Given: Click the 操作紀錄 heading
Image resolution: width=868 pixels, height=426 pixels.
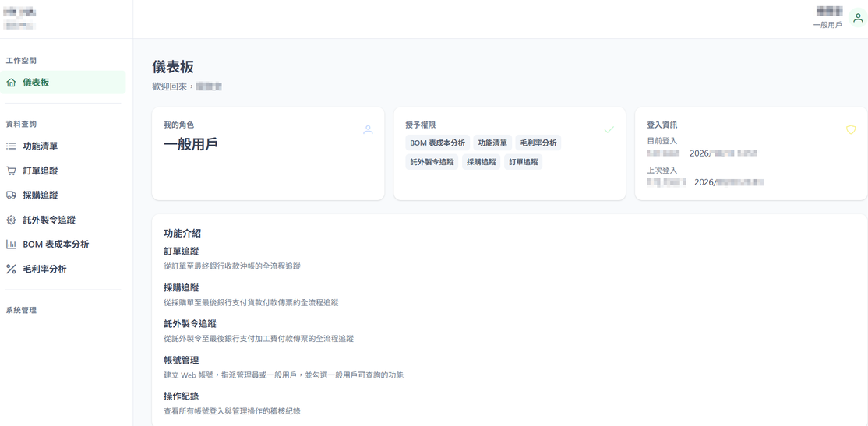Looking at the screenshot, I should (181, 396).
